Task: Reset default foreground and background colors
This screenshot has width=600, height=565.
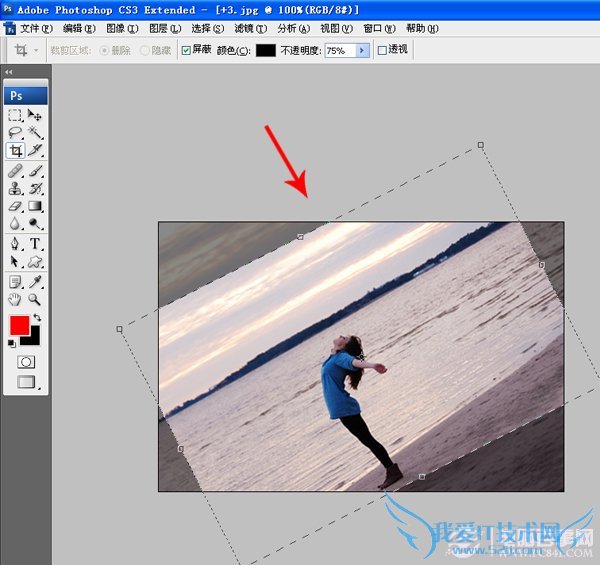Action: 11,344
